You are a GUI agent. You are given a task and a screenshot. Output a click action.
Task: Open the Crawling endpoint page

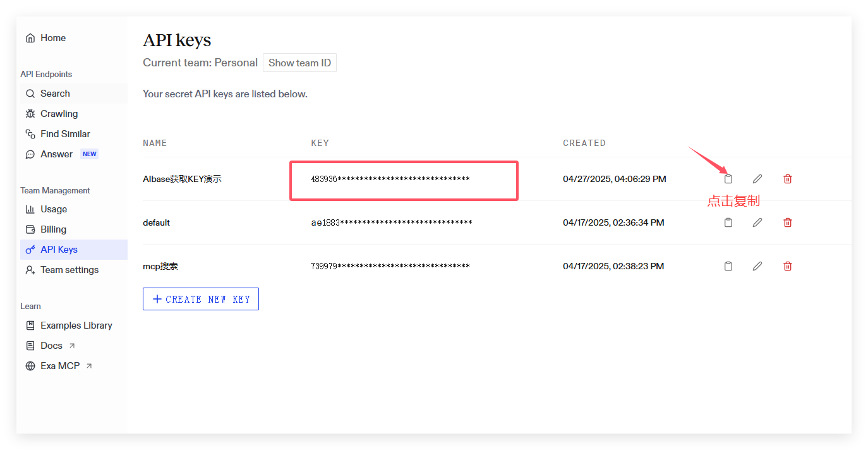coord(59,114)
